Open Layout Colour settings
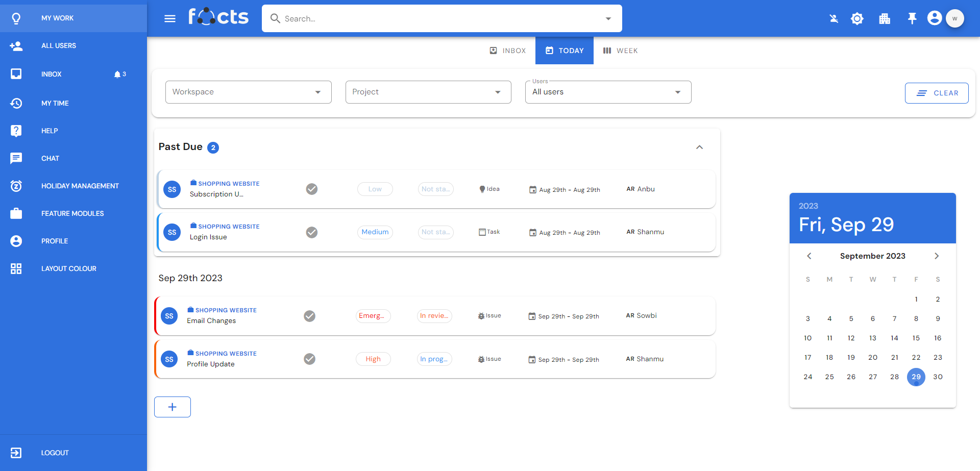Viewport: 980px width, 471px height. tap(68, 268)
